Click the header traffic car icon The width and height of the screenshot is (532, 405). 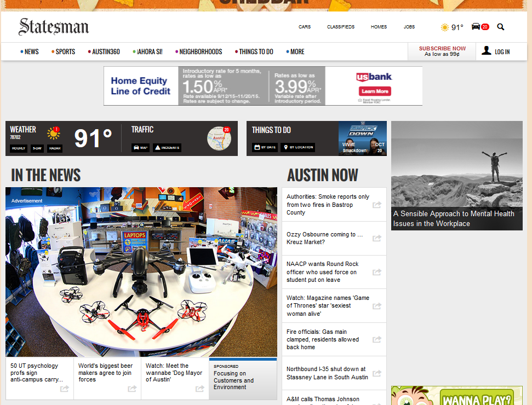tap(476, 26)
